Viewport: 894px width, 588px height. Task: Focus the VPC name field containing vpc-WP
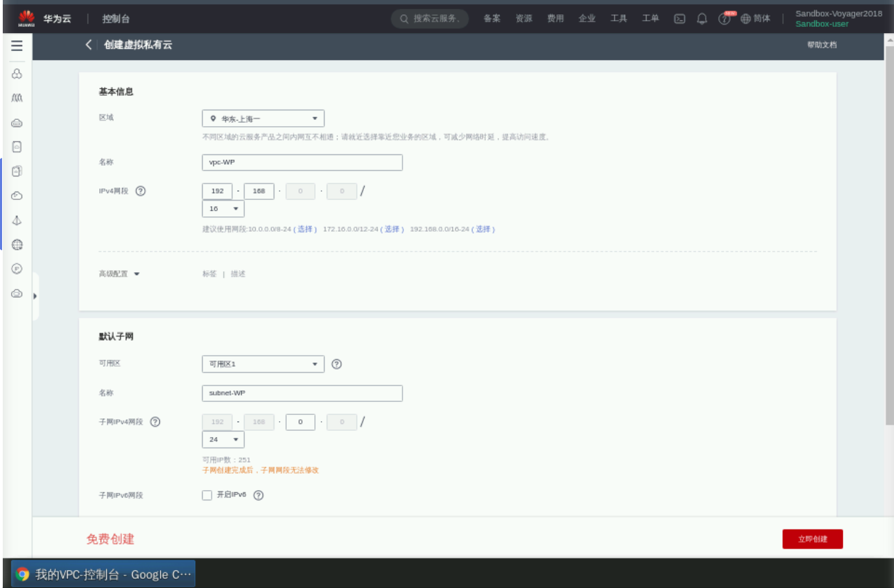point(302,163)
